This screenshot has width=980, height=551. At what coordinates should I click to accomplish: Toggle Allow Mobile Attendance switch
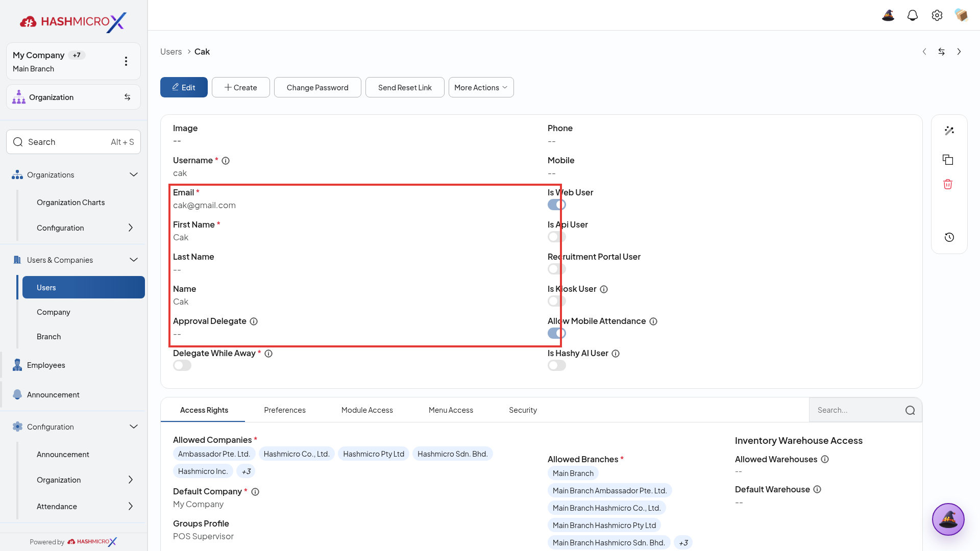pos(557,333)
